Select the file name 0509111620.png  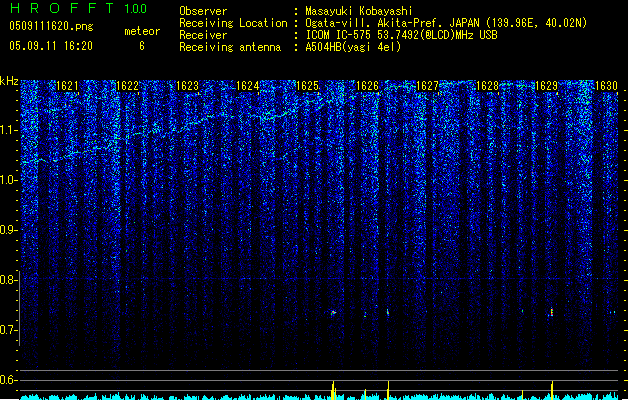tap(51, 26)
